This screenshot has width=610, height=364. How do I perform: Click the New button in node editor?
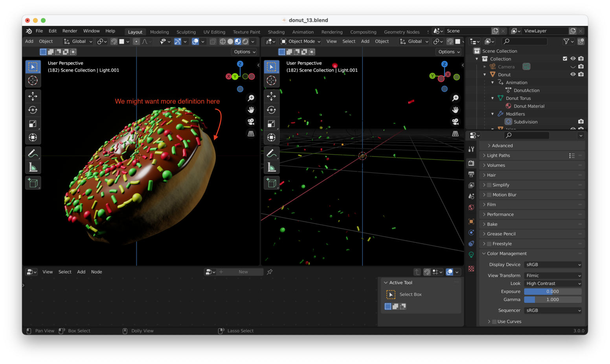[x=243, y=272]
